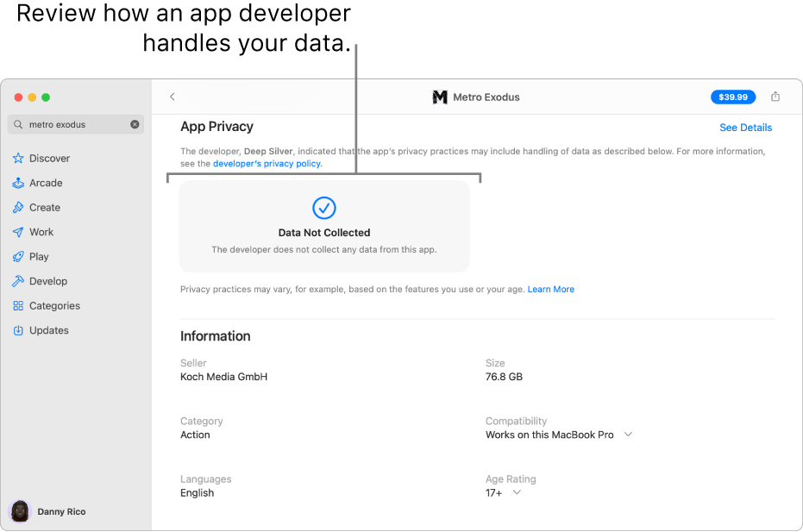Click the seller name Koch Media GmbH
The image size is (803, 532).
pos(223,377)
